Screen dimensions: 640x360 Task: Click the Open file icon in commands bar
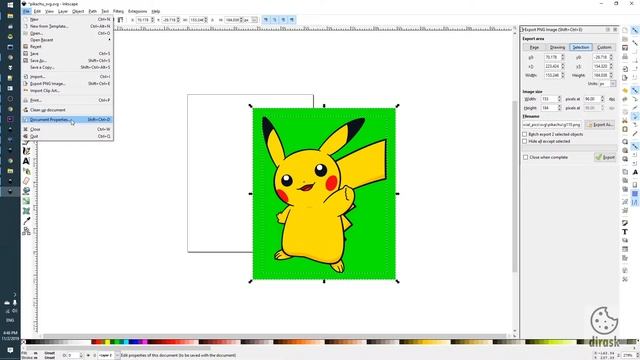(x=625, y=39)
